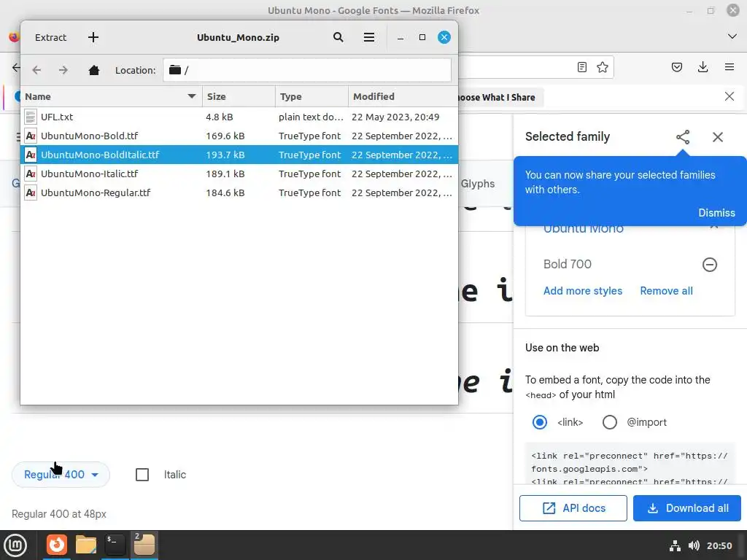Open Pocket icon in Firefox toolbar
747x560 pixels.
677,67
